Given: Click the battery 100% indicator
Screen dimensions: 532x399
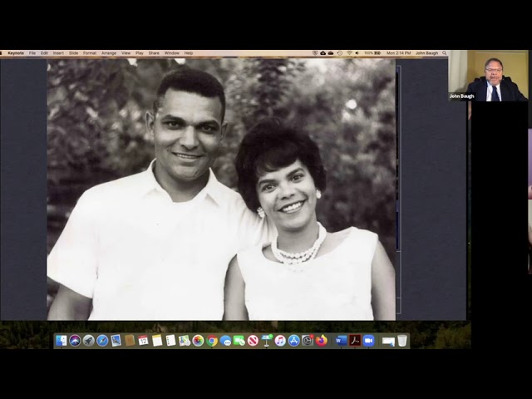Looking at the screenshot, I should coord(372,53).
